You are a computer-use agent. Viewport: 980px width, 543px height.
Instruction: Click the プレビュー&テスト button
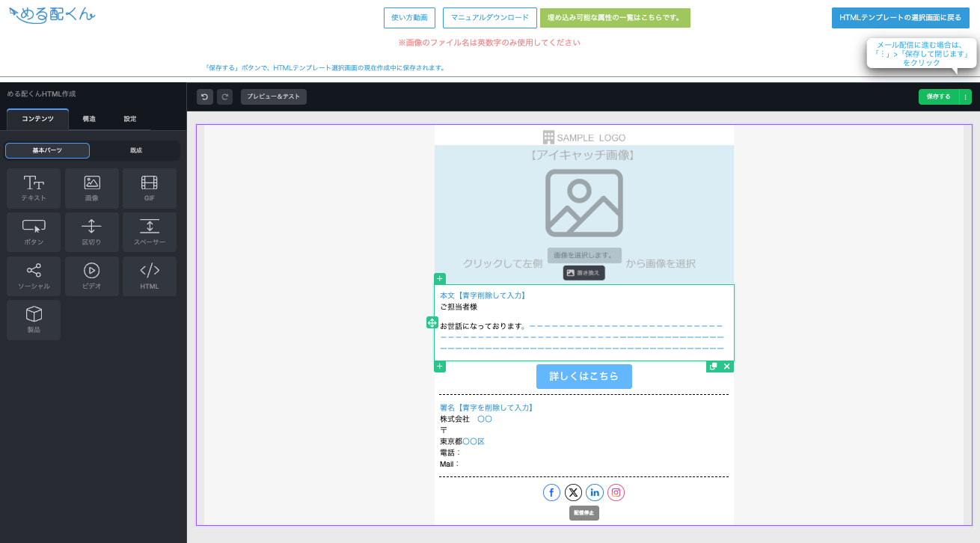coord(273,96)
